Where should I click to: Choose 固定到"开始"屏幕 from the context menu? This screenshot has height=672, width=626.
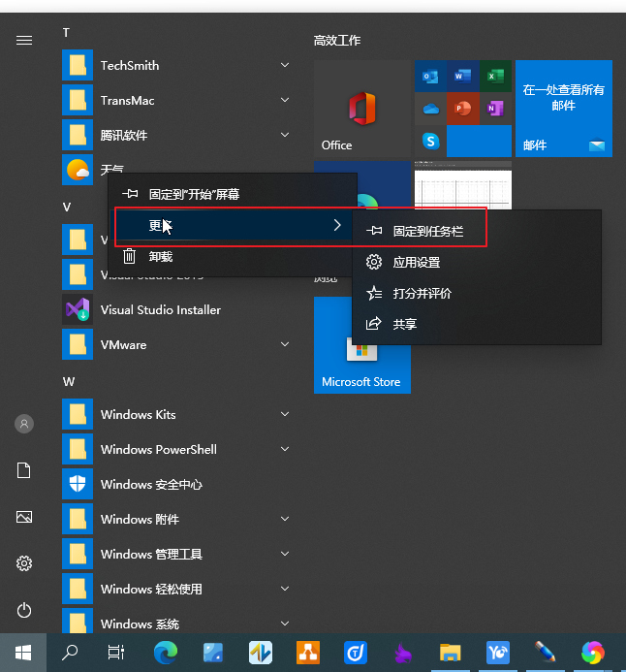[194, 194]
